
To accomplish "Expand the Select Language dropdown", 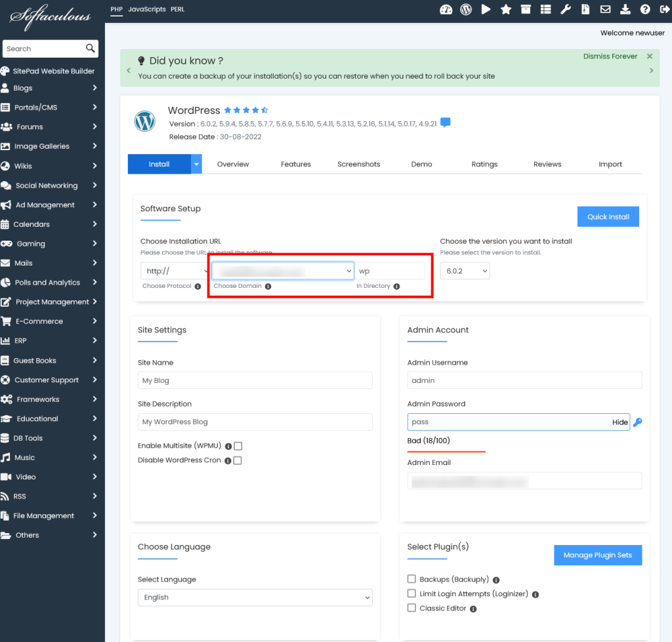I will [255, 597].
